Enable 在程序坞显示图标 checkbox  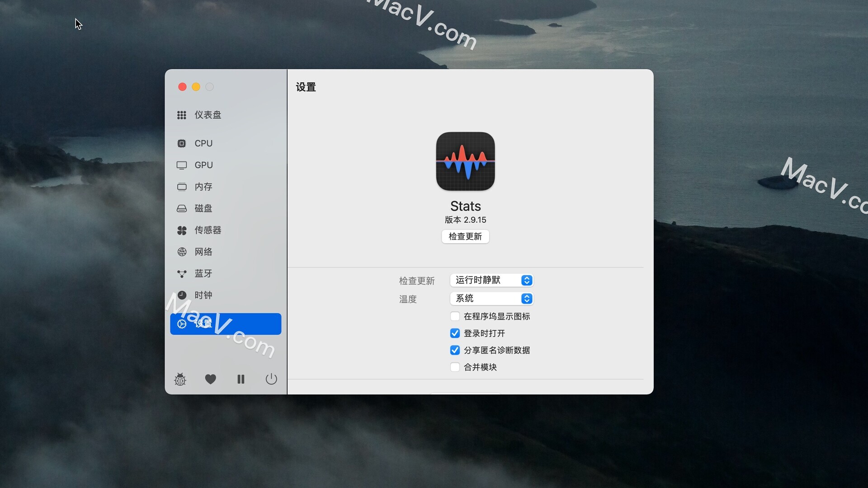[455, 316]
